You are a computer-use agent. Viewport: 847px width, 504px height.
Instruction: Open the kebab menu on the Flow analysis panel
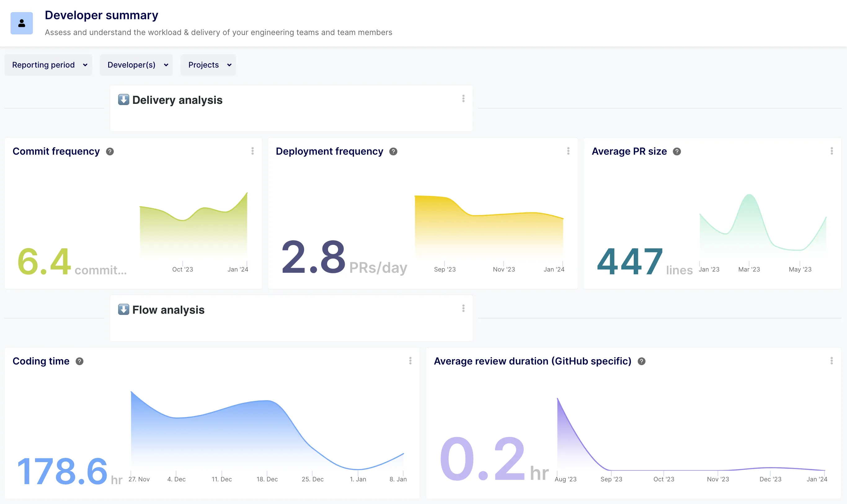click(x=463, y=308)
